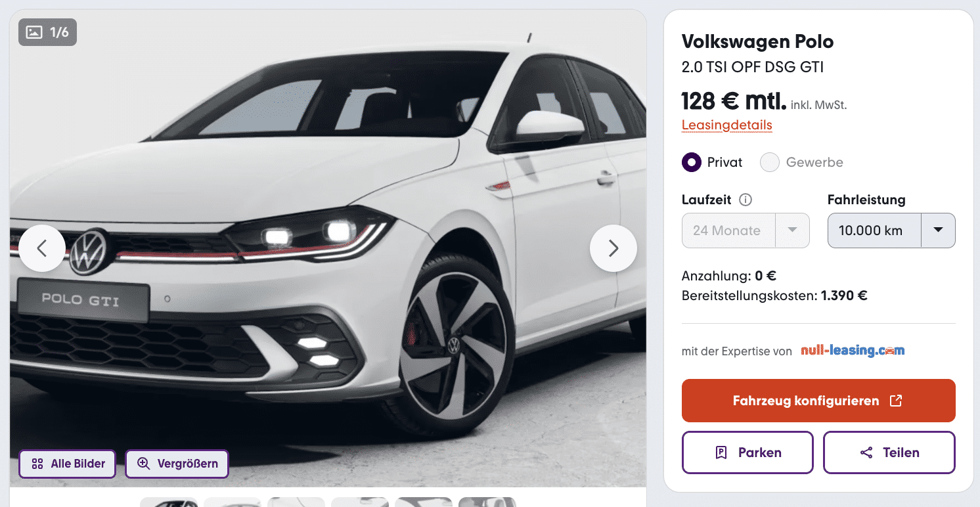Click the grid icon in Alle Bilder
The image size is (980, 507).
[37, 464]
